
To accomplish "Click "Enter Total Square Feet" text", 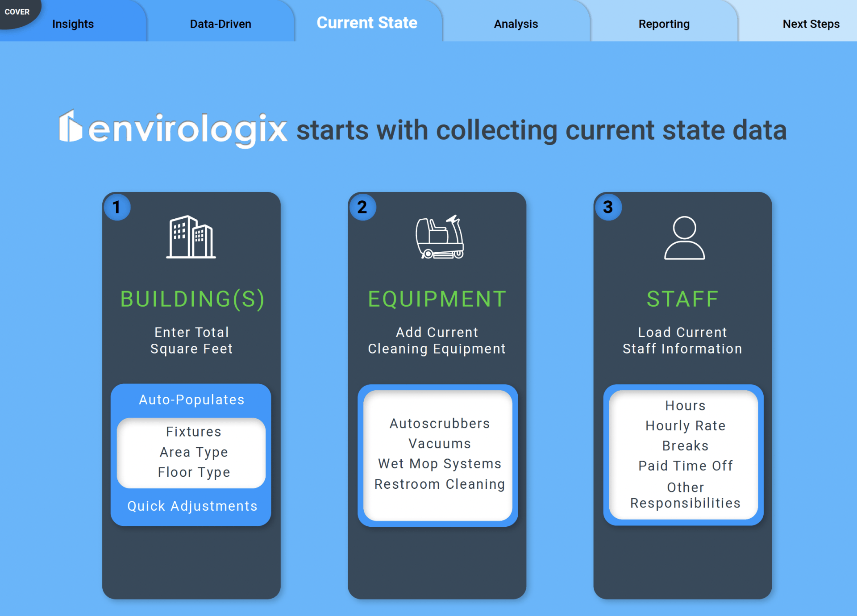I will tap(191, 341).
